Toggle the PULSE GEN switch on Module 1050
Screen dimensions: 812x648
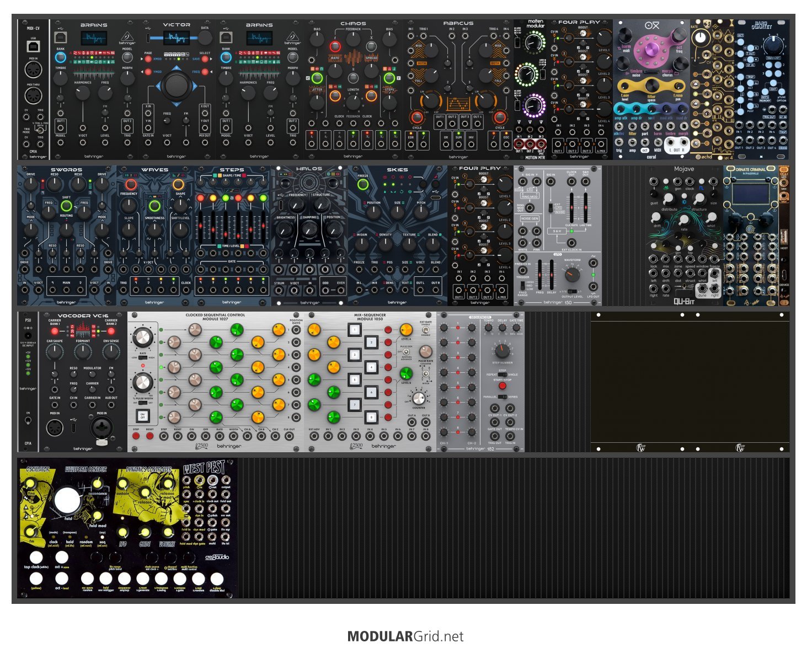point(407,351)
